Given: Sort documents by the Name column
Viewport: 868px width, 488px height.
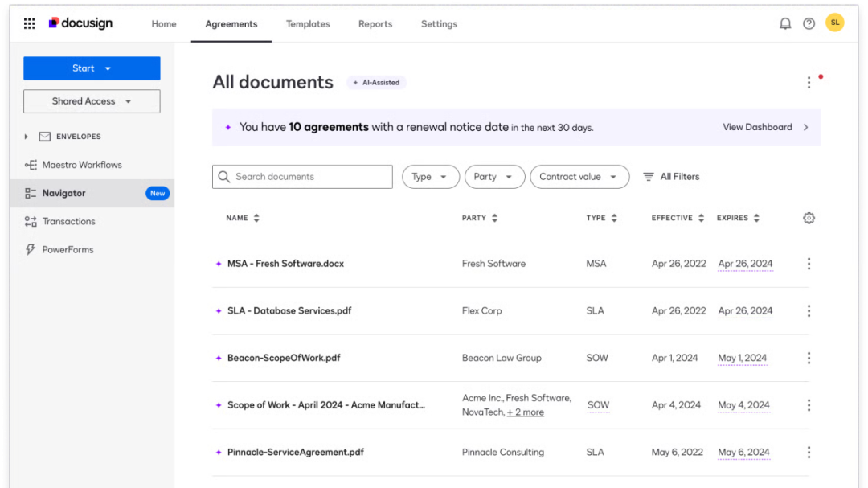Looking at the screenshot, I should (x=242, y=218).
